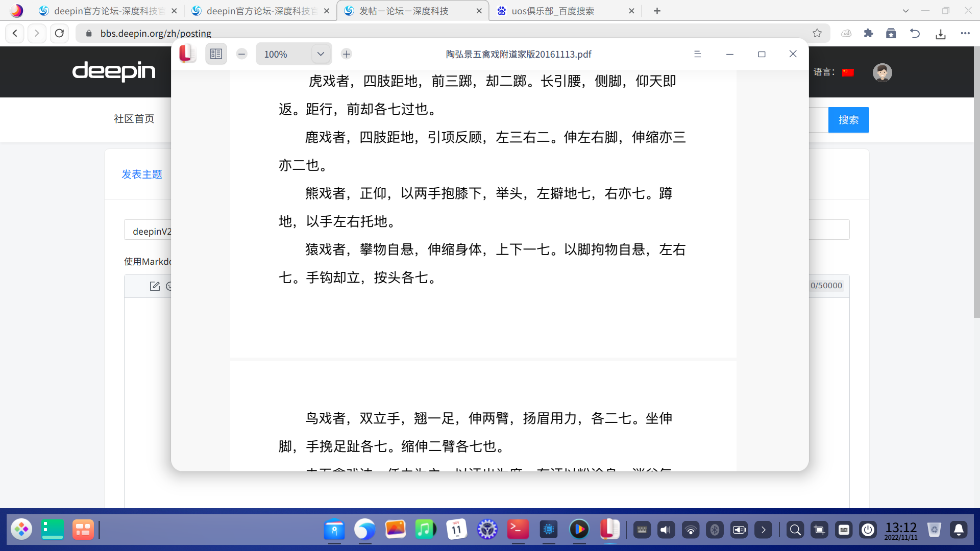The height and width of the screenshot is (551, 980).
Task: Toggle Bluetooth in the dock tray
Action: click(715, 530)
